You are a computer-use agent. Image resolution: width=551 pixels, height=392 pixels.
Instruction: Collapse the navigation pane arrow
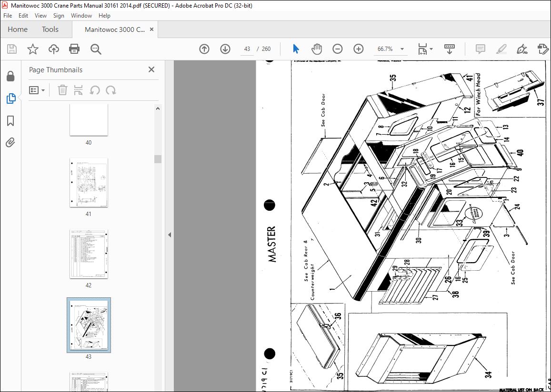[170, 235]
